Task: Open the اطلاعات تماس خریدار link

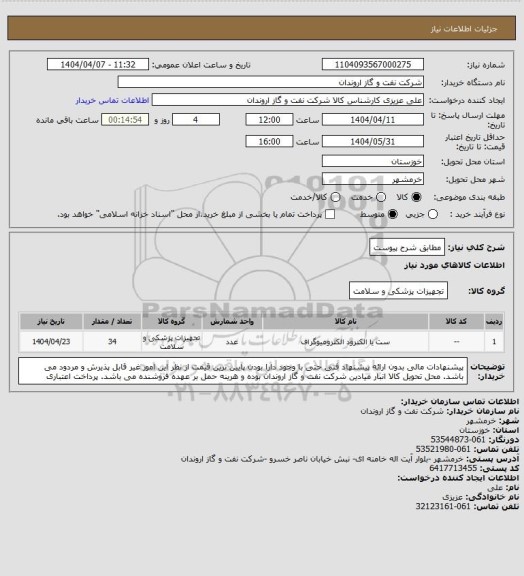Action: 112,100
